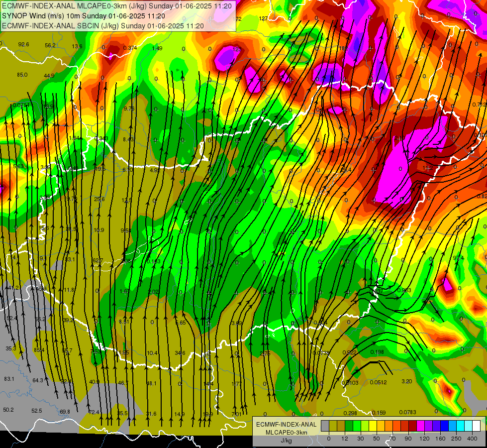Click the J/kg unit label in legend
This screenshot has height=448, width=487.
coord(286,441)
